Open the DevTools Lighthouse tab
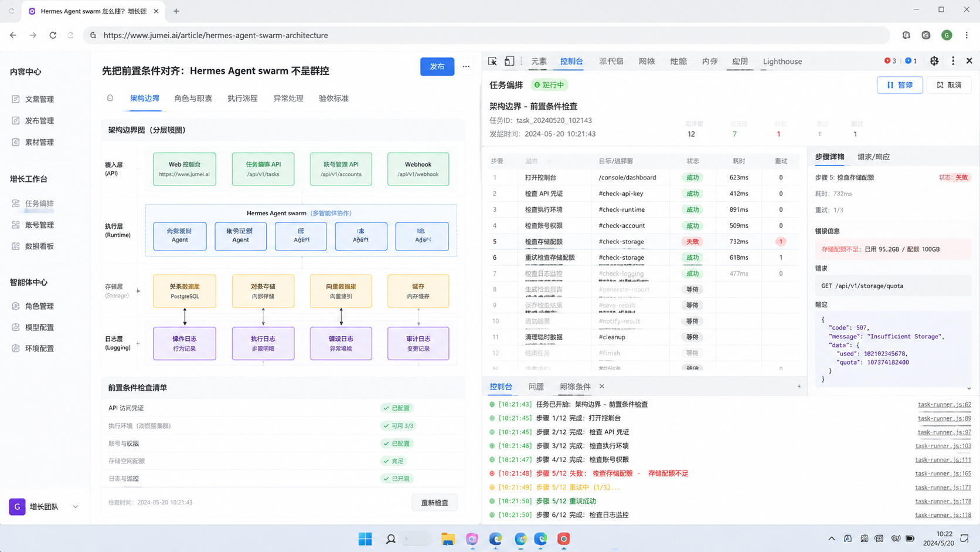Viewport: 980px width, 552px height. [782, 61]
